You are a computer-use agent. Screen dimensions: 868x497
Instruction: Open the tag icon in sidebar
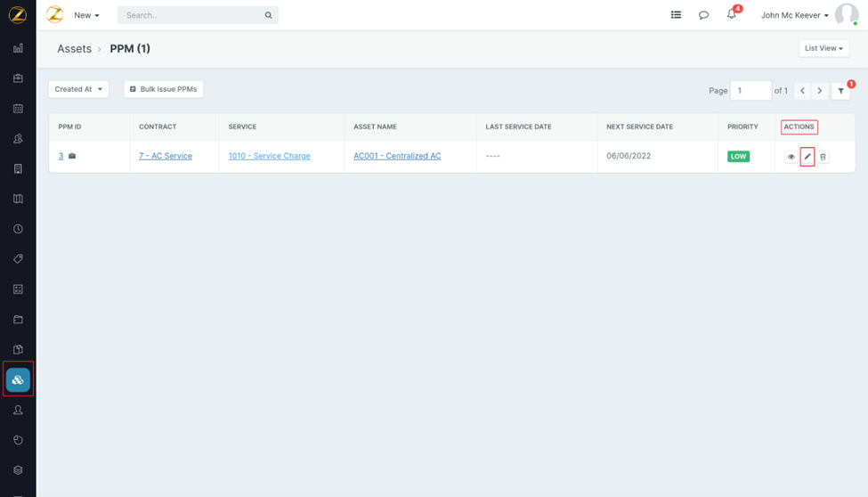coord(18,259)
